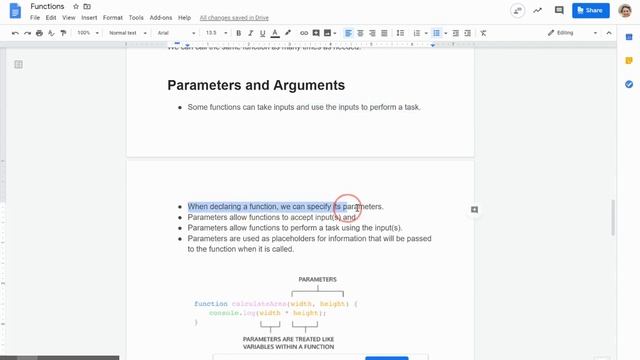Image resolution: width=640 pixels, height=360 pixels.
Task: Select right align
Action: (372, 33)
